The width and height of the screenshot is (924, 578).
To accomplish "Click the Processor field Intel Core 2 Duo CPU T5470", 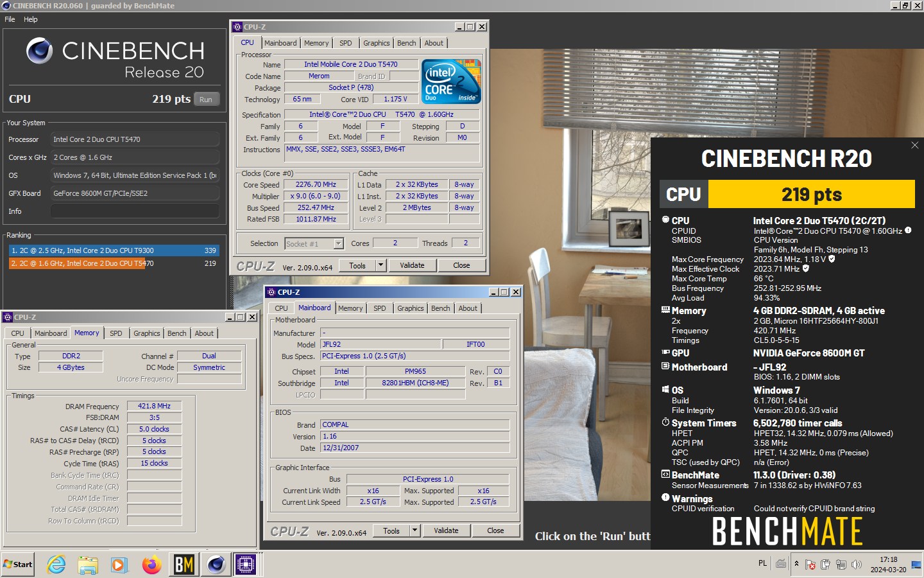I will pyautogui.click(x=135, y=139).
